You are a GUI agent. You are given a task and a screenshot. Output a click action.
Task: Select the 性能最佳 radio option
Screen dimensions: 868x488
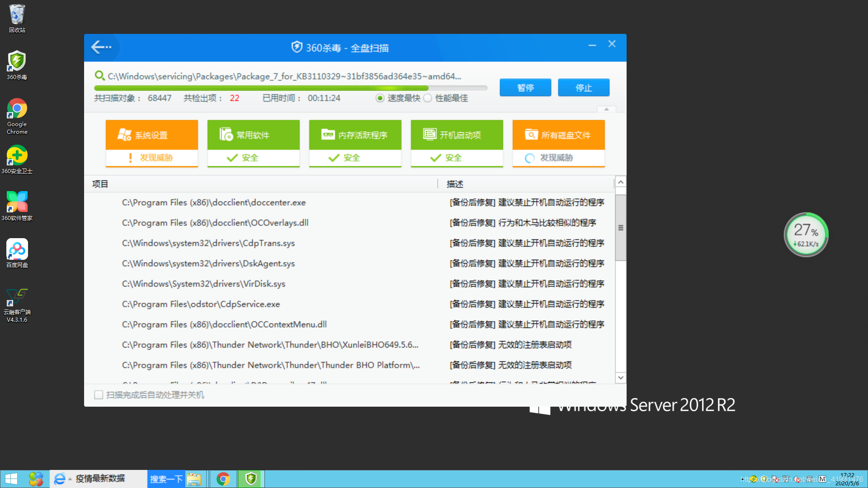coord(428,98)
